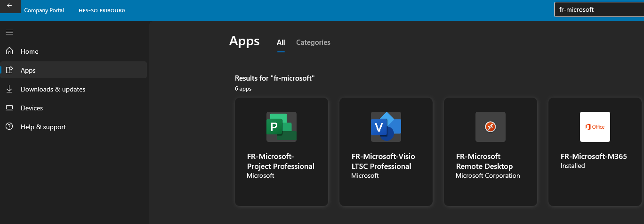The height and width of the screenshot is (224, 644).
Task: Open Downloads & updates page
Action: (73, 89)
